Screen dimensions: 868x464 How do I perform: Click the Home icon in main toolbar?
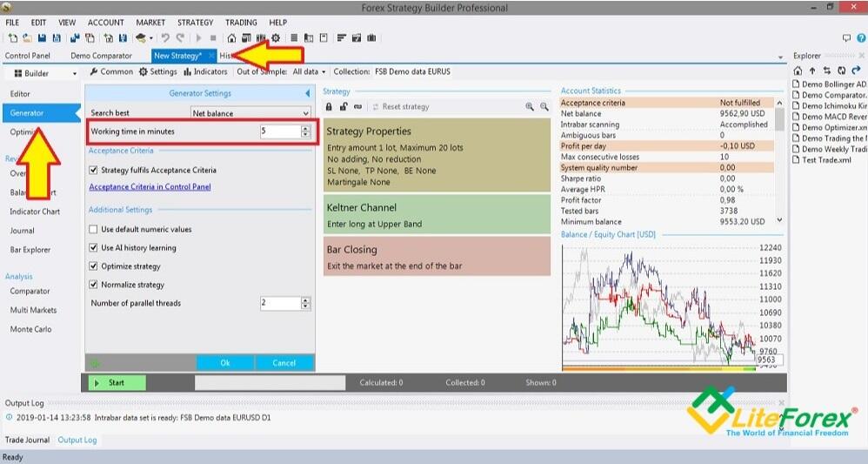[231, 38]
